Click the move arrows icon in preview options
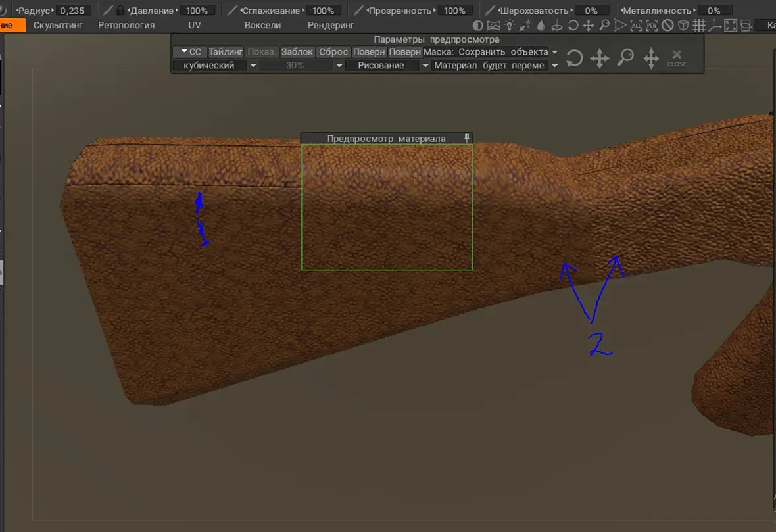 600,59
